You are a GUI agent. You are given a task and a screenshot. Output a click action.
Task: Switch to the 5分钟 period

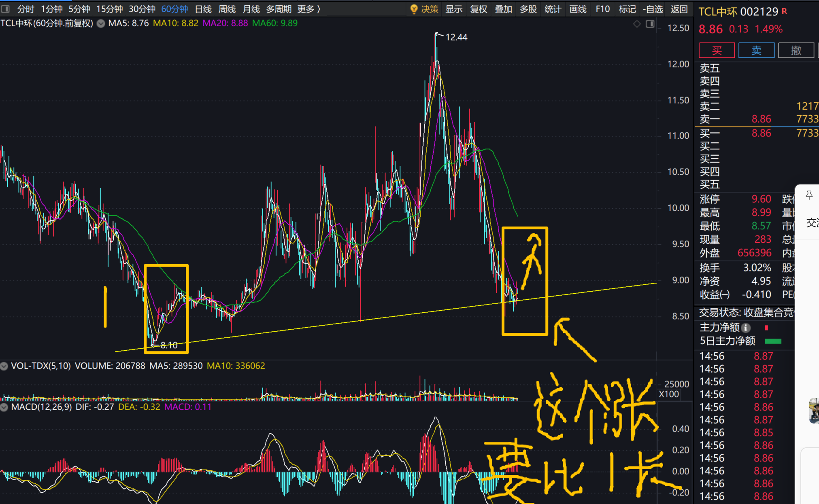pos(79,9)
